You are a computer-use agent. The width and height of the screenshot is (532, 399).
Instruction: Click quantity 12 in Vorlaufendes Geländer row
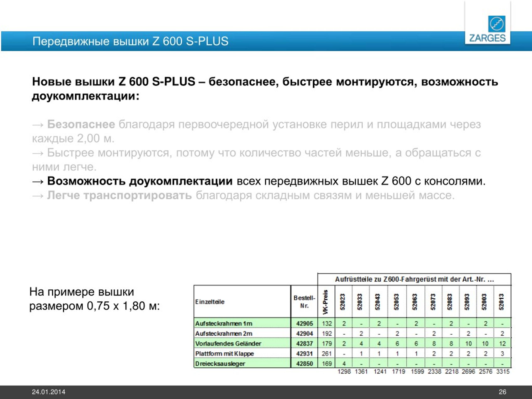coord(502,344)
